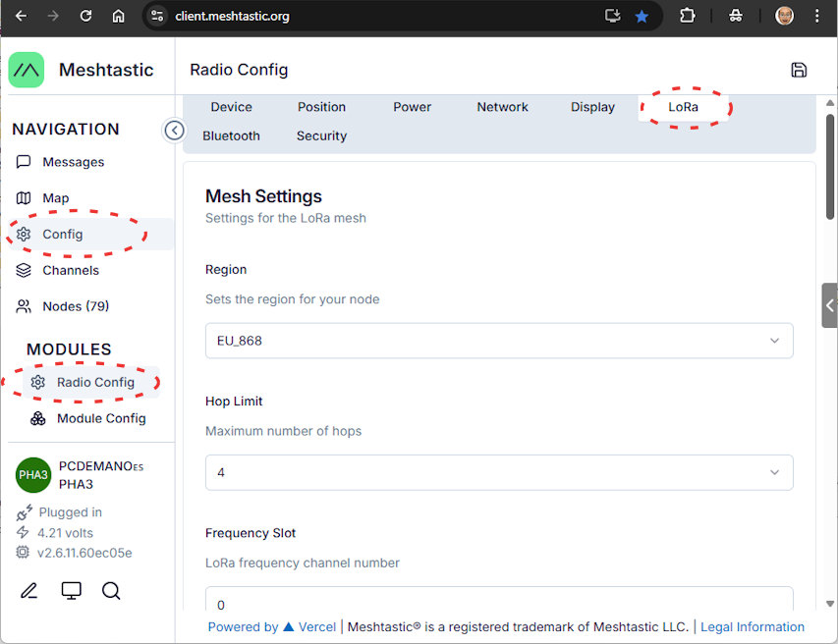Image resolution: width=838 pixels, height=644 pixels.
Task: Open the browser three-dot menu
Action: (x=816, y=16)
